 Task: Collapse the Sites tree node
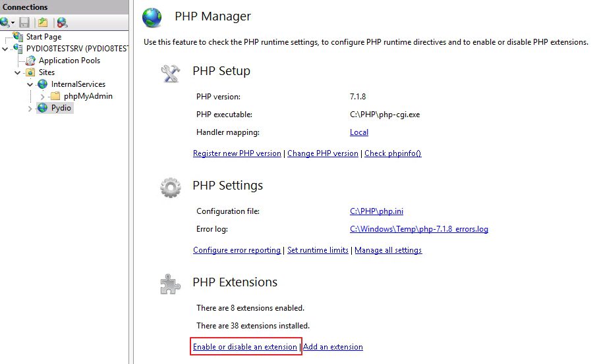[18, 72]
